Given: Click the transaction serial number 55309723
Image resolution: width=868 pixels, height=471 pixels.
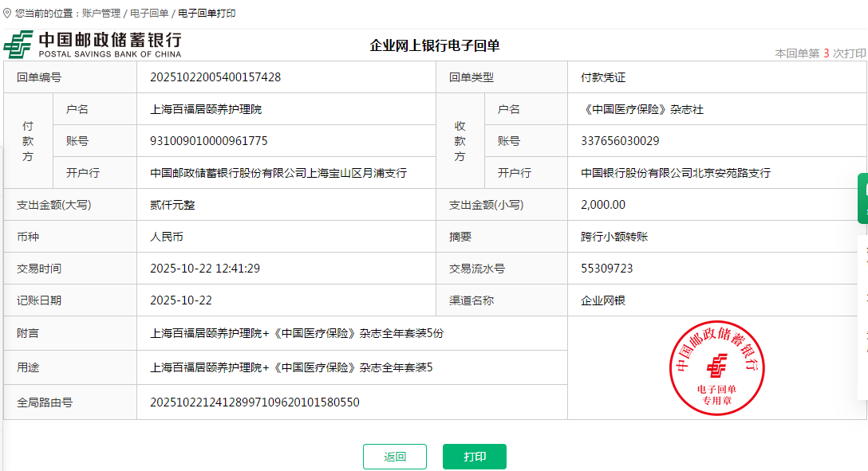Looking at the screenshot, I should click(x=606, y=269).
